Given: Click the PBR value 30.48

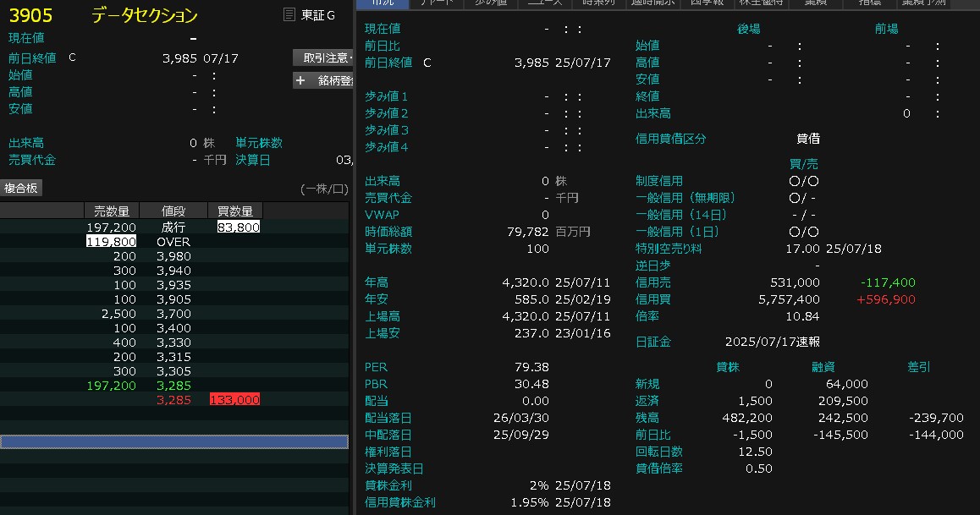Looking at the screenshot, I should tap(531, 384).
